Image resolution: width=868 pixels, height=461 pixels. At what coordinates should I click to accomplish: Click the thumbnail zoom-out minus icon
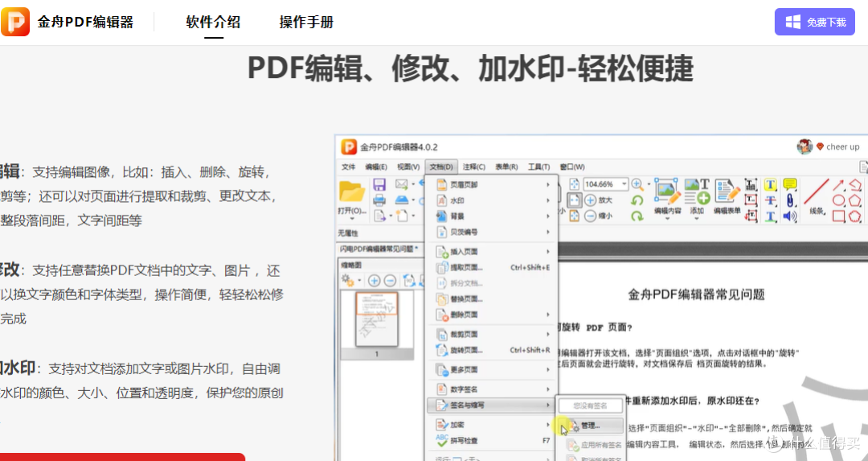point(390,280)
